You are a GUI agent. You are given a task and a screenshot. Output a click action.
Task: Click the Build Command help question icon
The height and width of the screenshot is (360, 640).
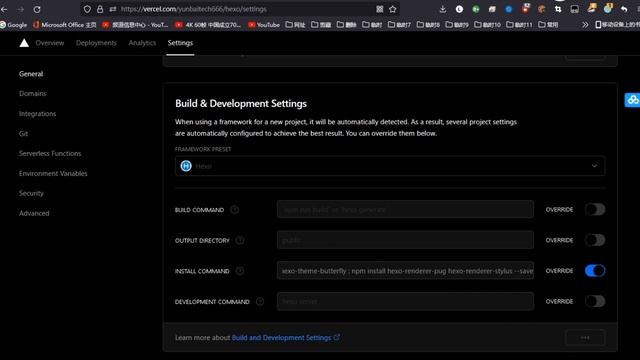point(234,210)
